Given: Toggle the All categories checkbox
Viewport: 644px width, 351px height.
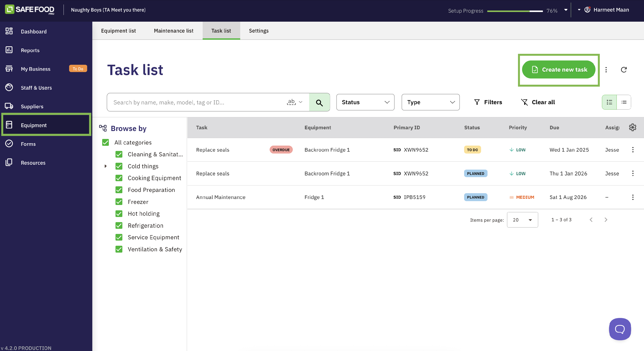Looking at the screenshot, I should pos(105,143).
